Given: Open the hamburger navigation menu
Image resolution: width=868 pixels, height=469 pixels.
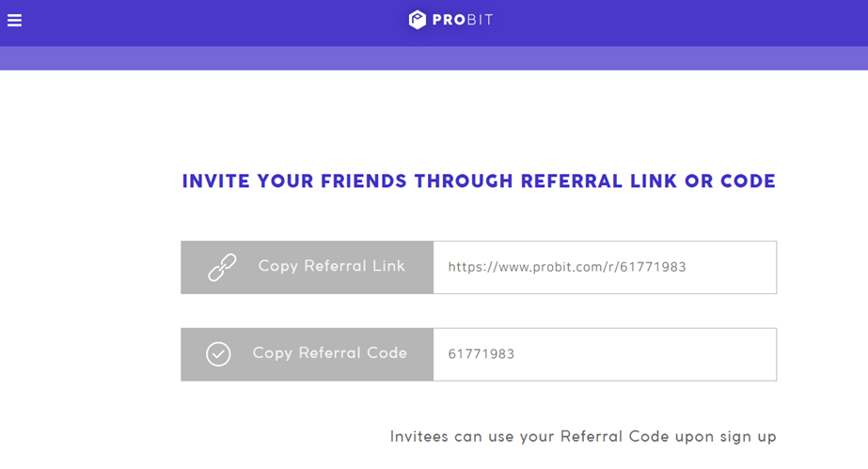Looking at the screenshot, I should click(x=14, y=21).
